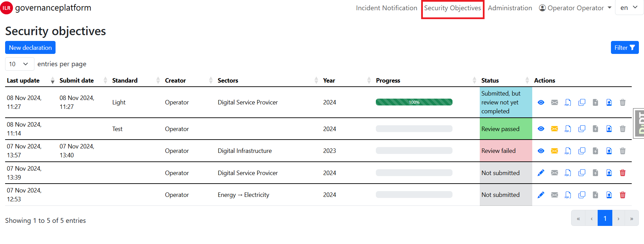Click the empty progress bar in Review passed row
644x244 pixels.
tap(414, 129)
